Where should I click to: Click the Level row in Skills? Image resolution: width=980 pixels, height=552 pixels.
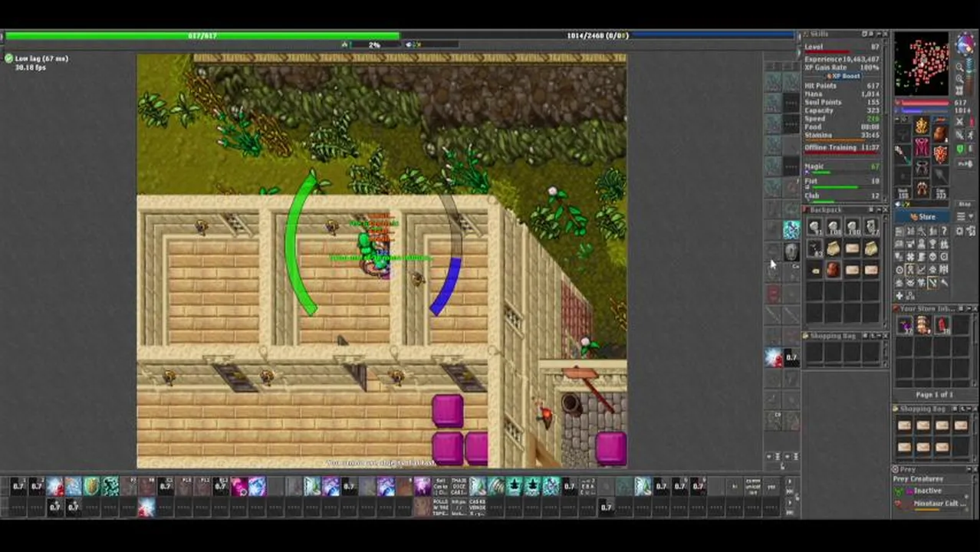(x=841, y=47)
